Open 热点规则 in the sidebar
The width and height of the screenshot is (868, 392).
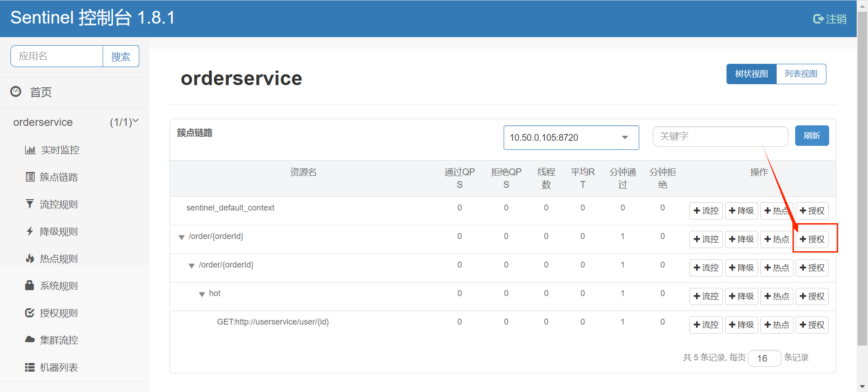pyautogui.click(x=59, y=258)
